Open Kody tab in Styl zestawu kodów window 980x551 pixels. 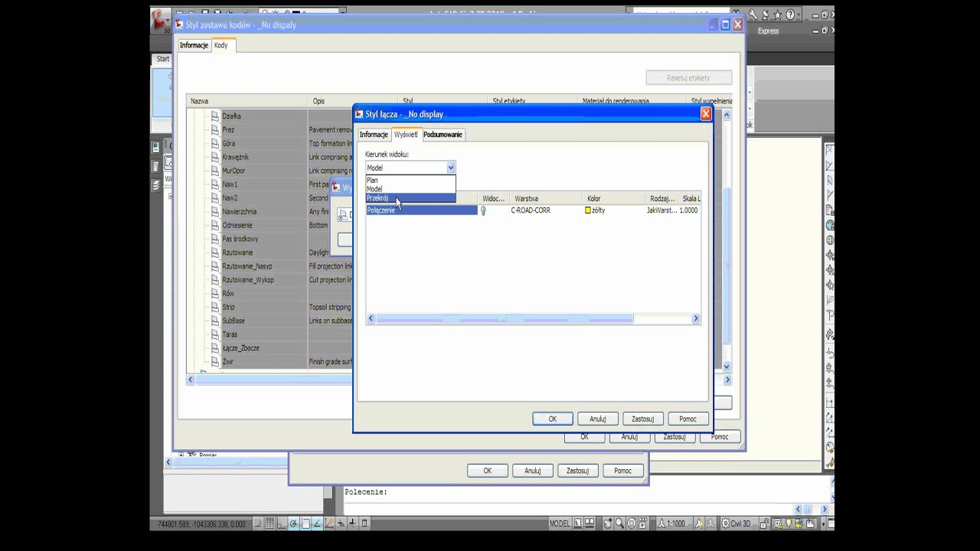coord(220,45)
